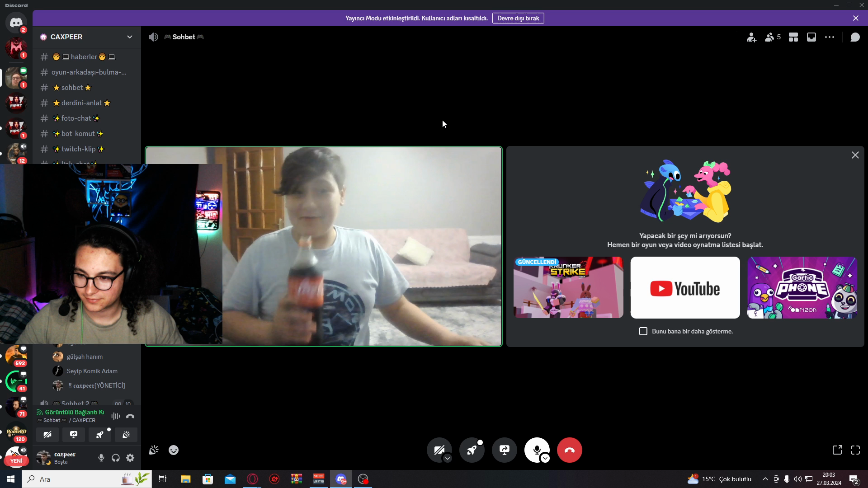Expand the CAXPEER server dropdown

130,37
